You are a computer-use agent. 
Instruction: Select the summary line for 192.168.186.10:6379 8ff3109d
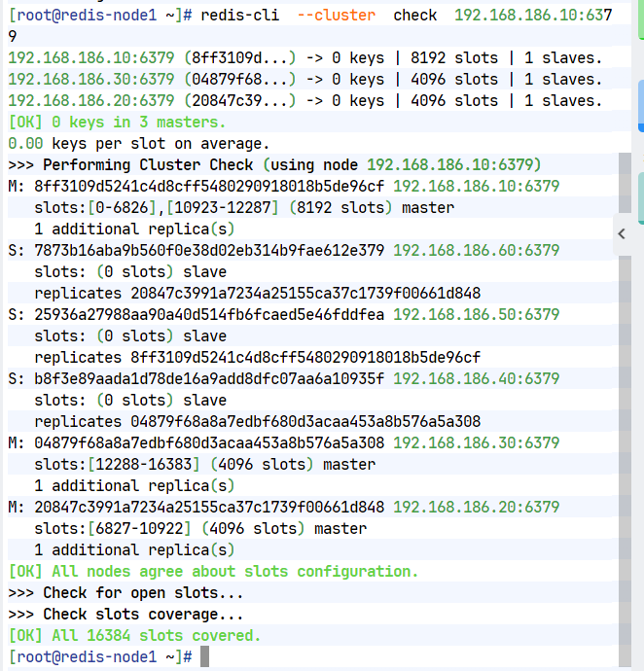[x=305, y=58]
